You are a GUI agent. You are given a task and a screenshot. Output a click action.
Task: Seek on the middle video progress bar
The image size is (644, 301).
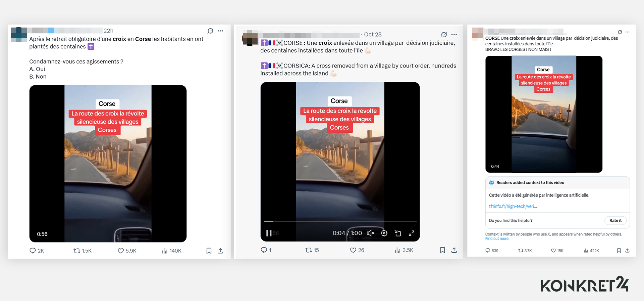click(340, 222)
